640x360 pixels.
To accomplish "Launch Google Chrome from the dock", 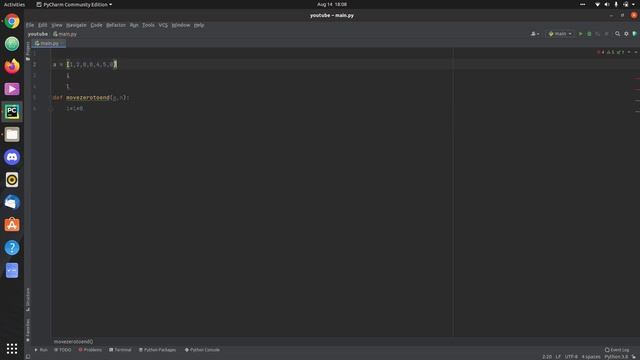I will (x=12, y=21).
